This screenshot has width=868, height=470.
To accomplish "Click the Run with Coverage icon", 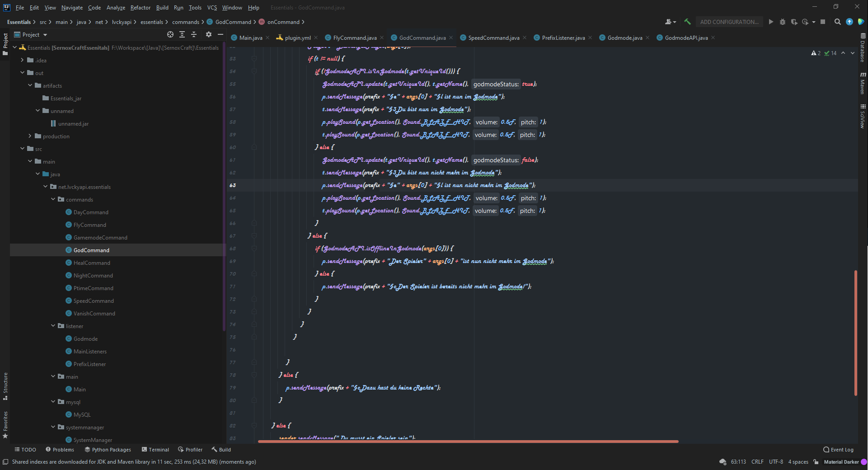I will coord(794,22).
